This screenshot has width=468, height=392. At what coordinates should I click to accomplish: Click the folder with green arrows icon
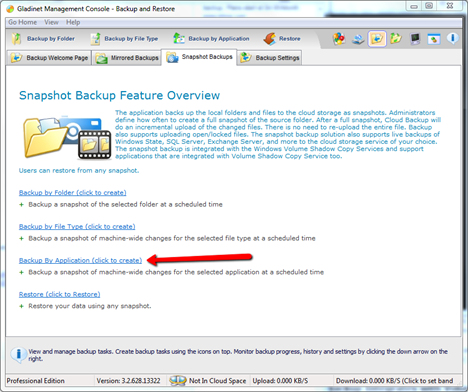[x=396, y=39]
